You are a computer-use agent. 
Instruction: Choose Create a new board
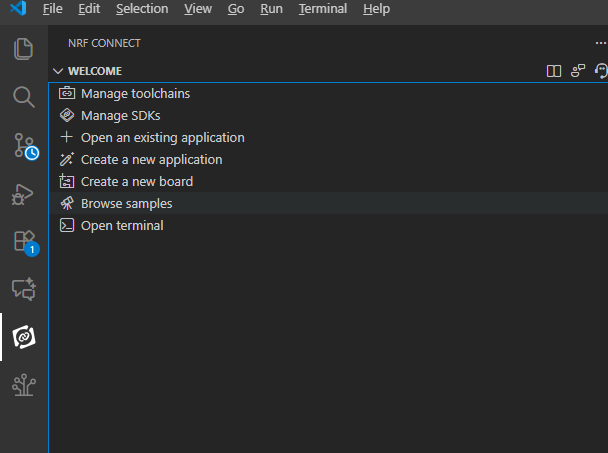328,182
